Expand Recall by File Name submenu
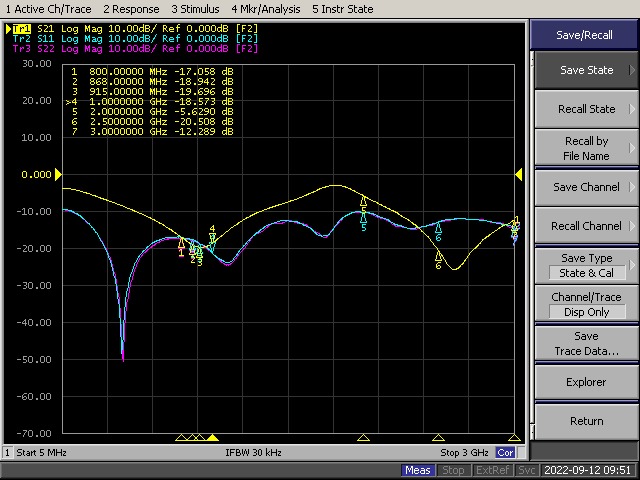 (586, 148)
